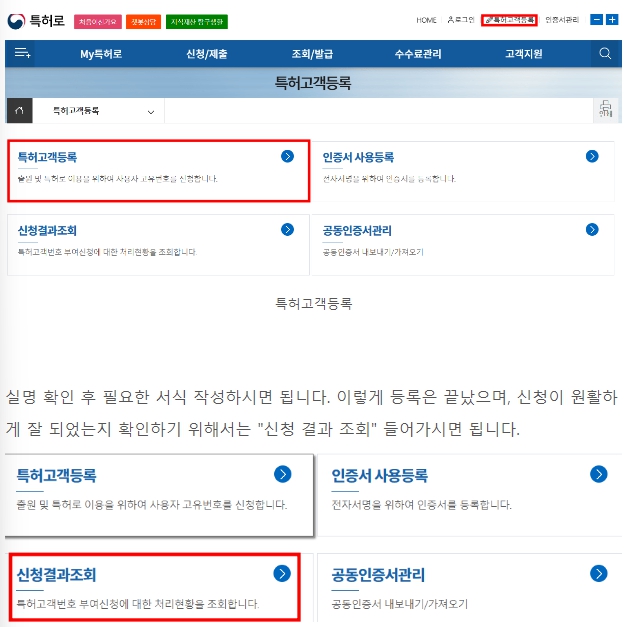Open 신청결과조회 card title in second screenshot

(56, 575)
